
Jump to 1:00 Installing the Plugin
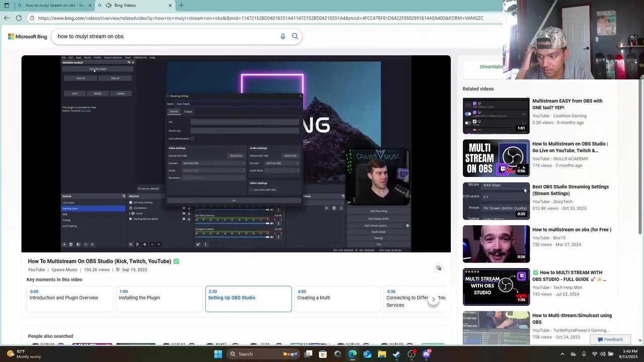pyautogui.click(x=159, y=299)
